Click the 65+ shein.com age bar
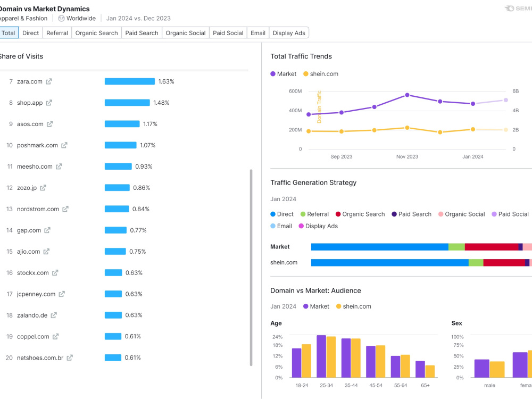Screen dimensions: 532x399 (x=430, y=371)
